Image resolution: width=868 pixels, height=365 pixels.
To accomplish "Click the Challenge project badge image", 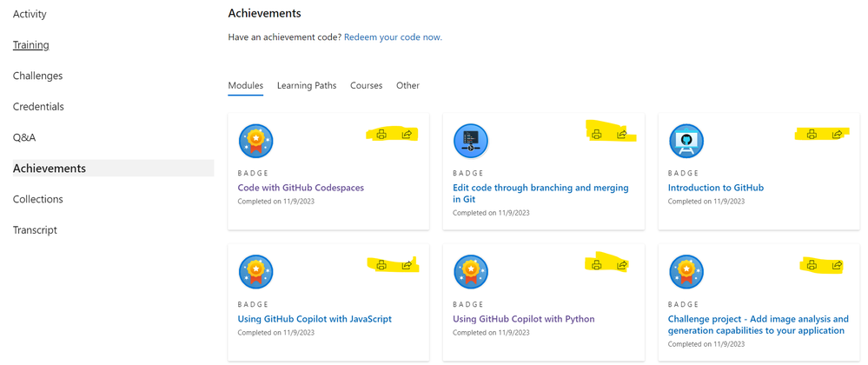I will pyautogui.click(x=686, y=272).
